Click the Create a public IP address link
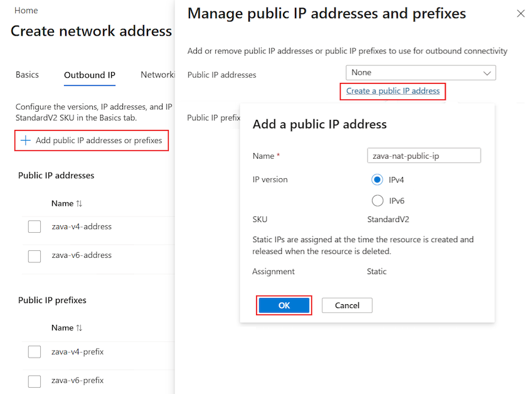The width and height of the screenshot is (532, 394). pyautogui.click(x=392, y=91)
